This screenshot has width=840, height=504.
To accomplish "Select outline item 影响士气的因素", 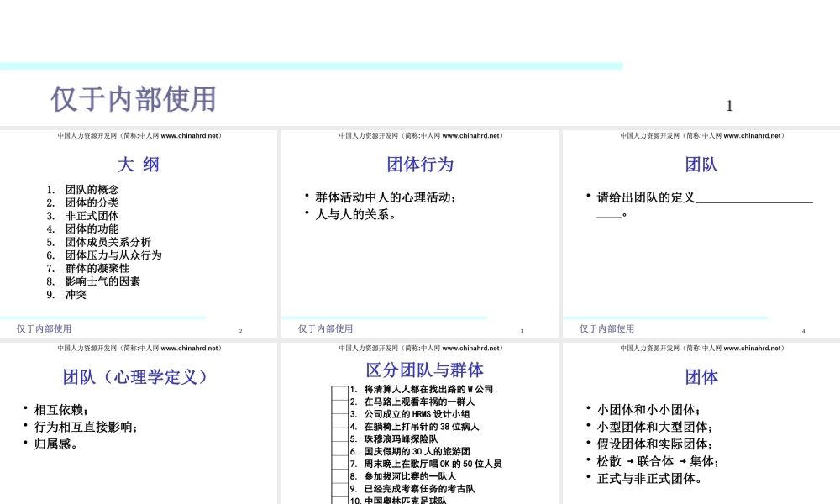I will 102,281.
